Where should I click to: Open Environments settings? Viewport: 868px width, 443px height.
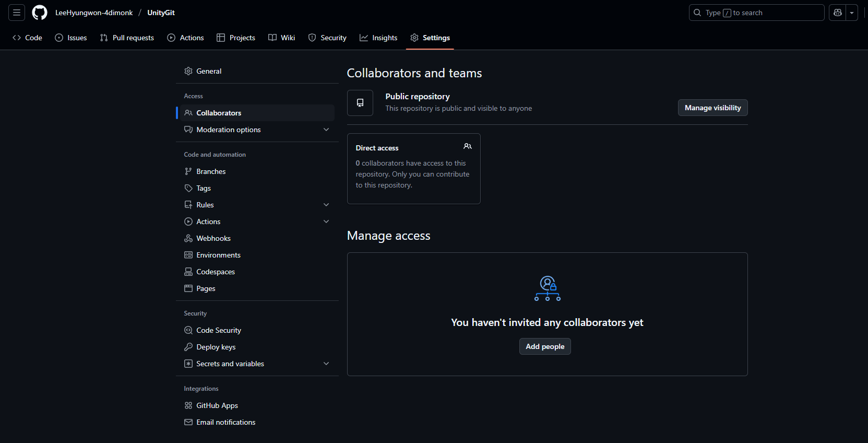pyautogui.click(x=257, y=255)
